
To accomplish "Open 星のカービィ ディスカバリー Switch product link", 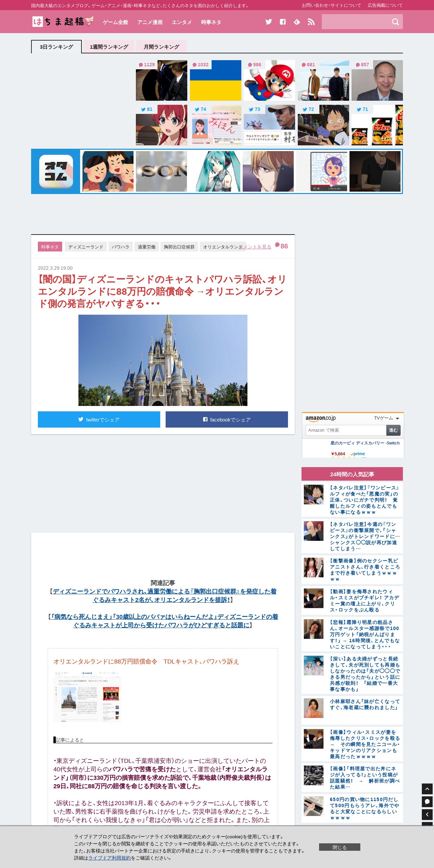I will pos(365,443).
